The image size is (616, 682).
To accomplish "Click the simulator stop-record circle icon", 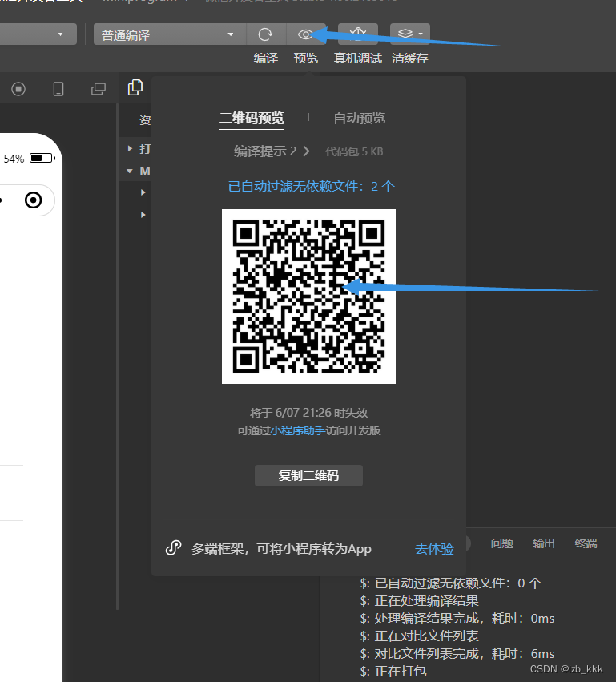I will click(x=18, y=89).
